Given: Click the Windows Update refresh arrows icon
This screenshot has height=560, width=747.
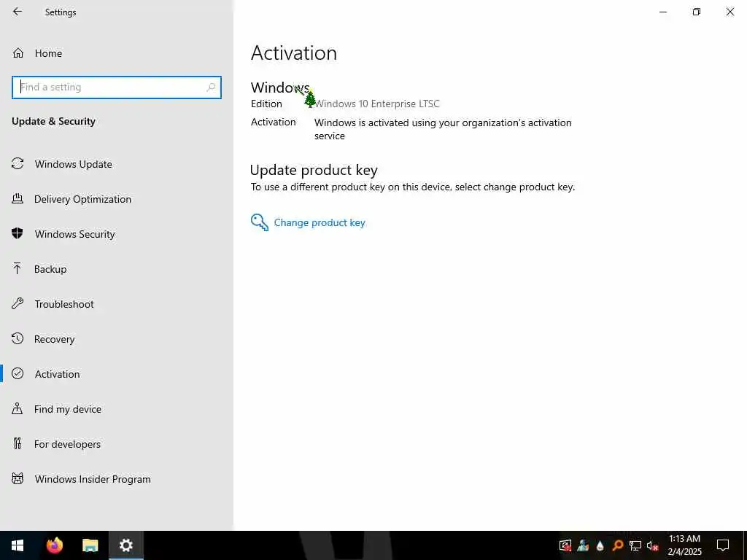Looking at the screenshot, I should pos(18,164).
